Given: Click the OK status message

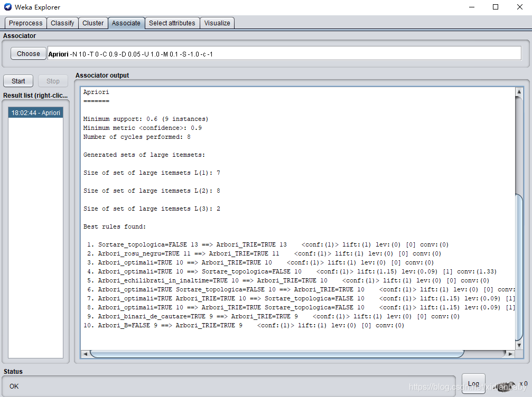Looking at the screenshot, I should pos(14,386).
